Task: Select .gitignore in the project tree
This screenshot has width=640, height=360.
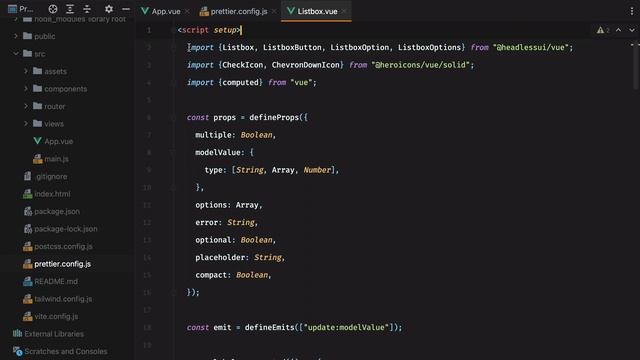Action: (x=51, y=176)
